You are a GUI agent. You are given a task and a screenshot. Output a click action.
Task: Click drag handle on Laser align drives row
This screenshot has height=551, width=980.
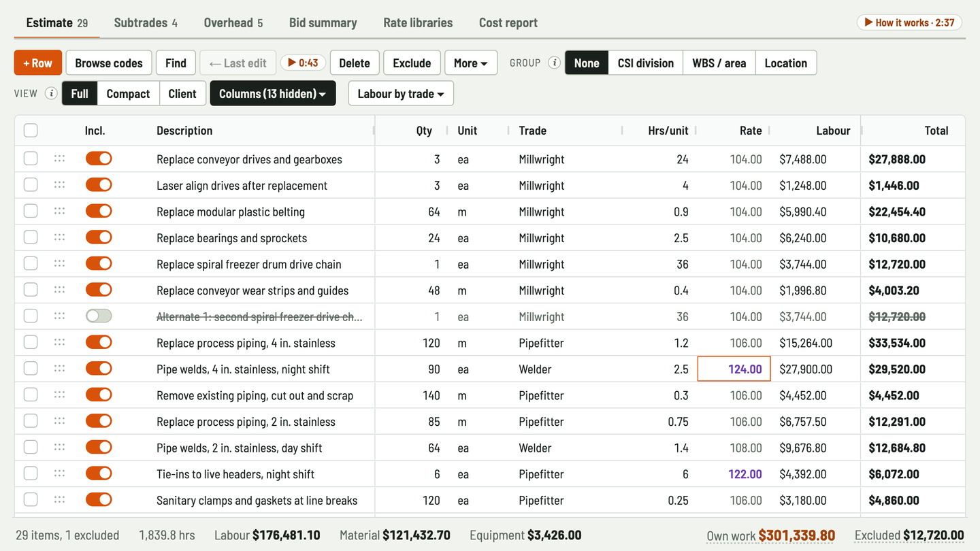tap(59, 185)
